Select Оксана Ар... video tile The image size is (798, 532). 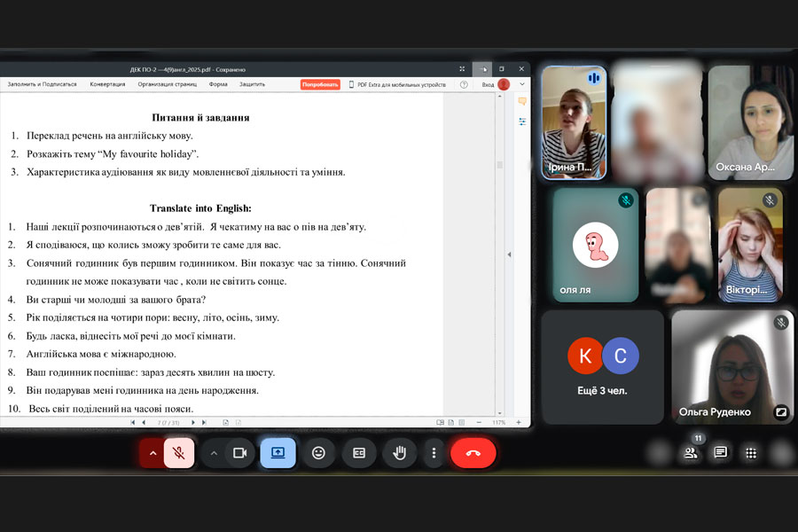click(751, 122)
